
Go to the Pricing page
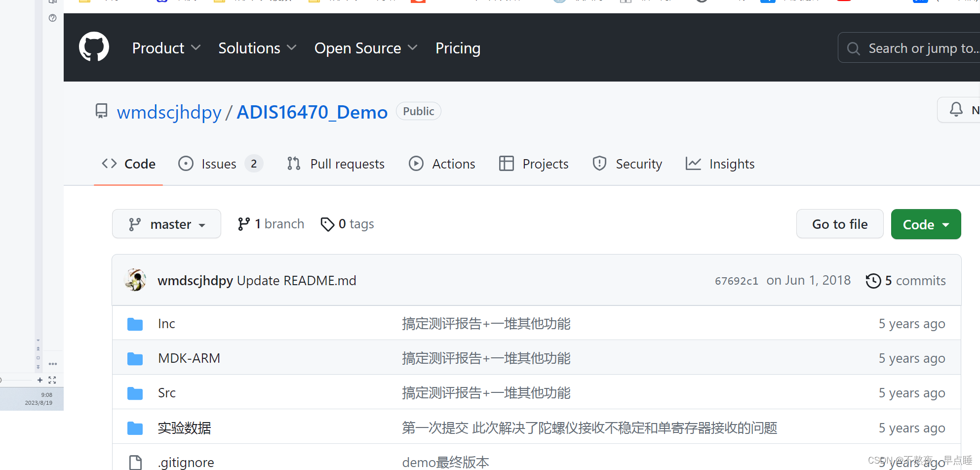pyautogui.click(x=458, y=48)
